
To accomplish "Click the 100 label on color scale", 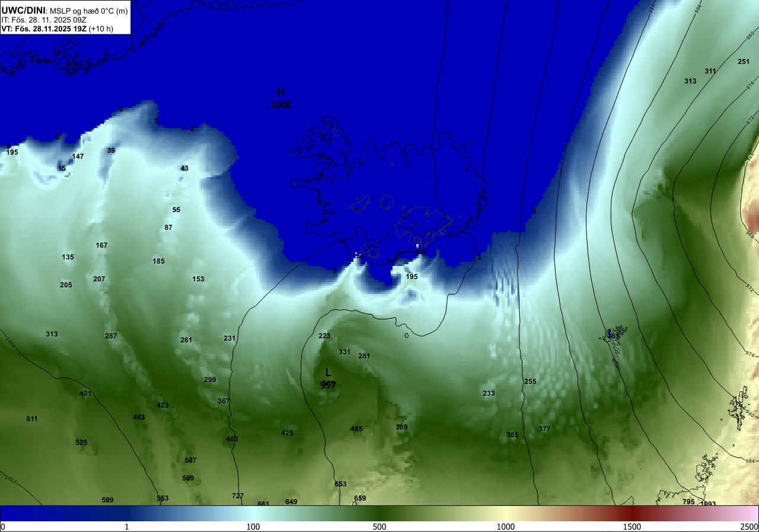I will click(x=253, y=527).
